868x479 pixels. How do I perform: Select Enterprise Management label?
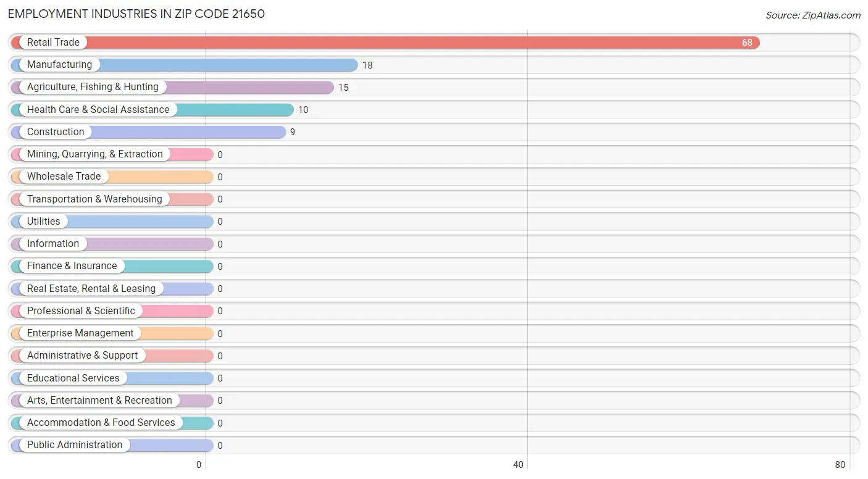[x=80, y=333]
